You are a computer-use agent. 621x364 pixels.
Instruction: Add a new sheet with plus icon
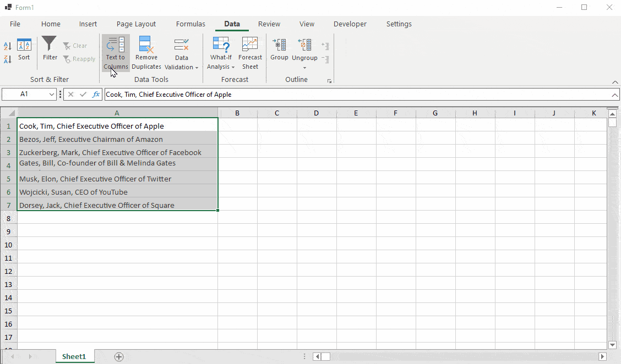pyautogui.click(x=119, y=356)
